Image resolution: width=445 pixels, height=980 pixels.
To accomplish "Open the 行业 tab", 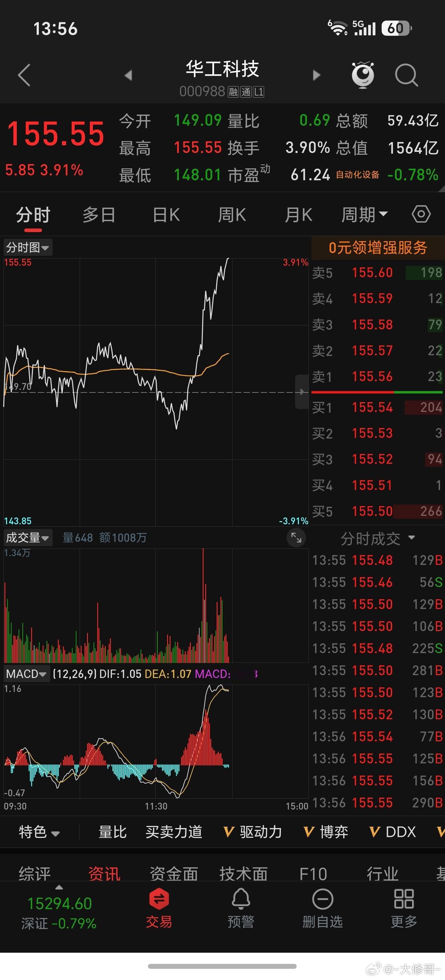I will [x=383, y=874].
